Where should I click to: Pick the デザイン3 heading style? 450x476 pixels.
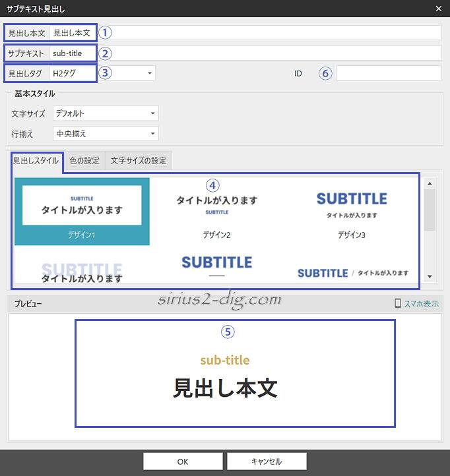click(351, 211)
